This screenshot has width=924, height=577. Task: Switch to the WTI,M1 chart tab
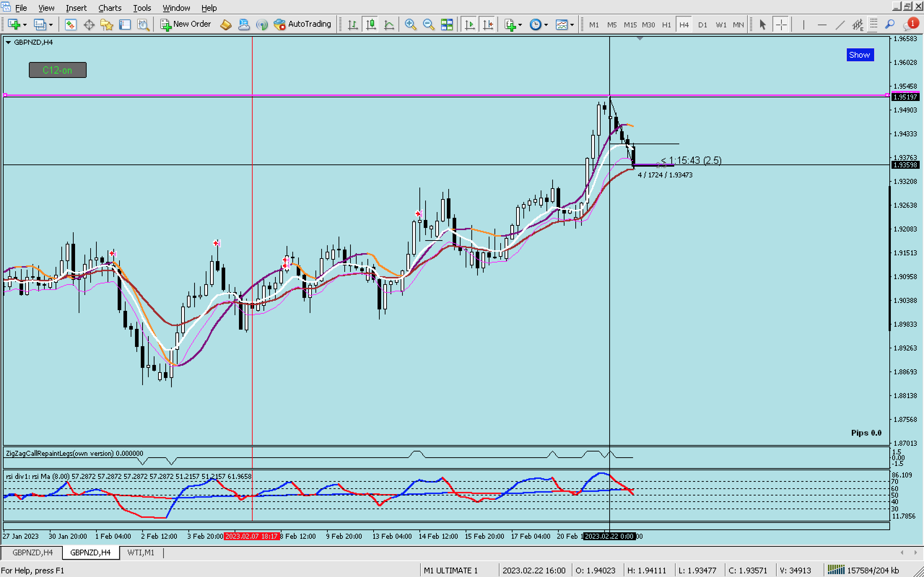pyautogui.click(x=140, y=552)
